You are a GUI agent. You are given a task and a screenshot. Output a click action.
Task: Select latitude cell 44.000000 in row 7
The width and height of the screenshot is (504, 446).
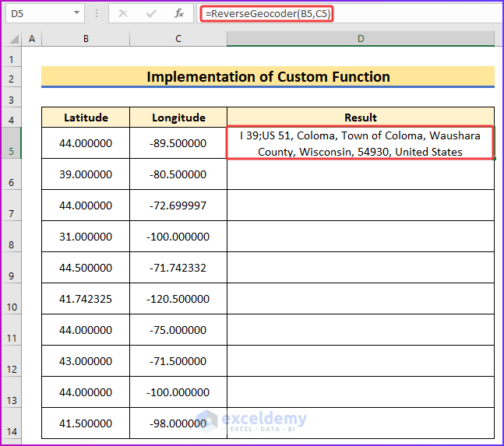point(86,205)
